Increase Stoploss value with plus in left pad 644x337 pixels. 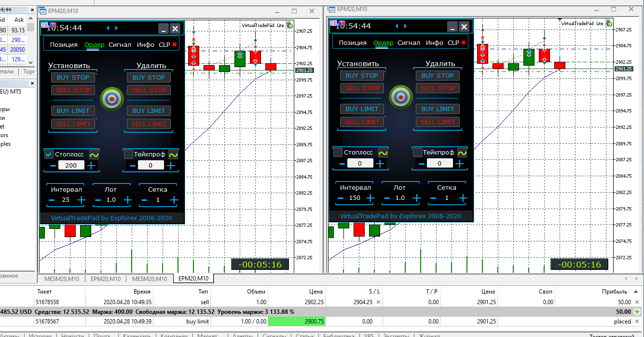(x=91, y=166)
